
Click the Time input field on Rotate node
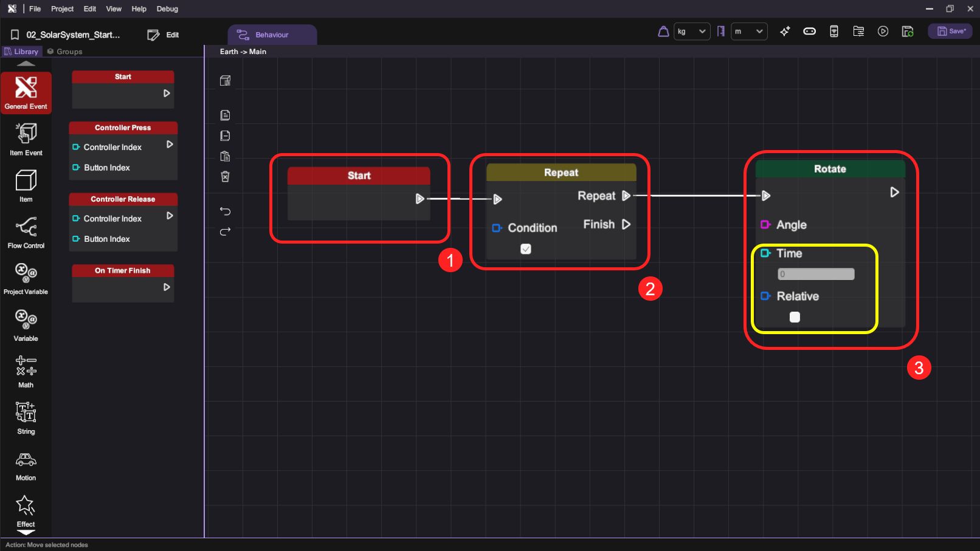[816, 275]
